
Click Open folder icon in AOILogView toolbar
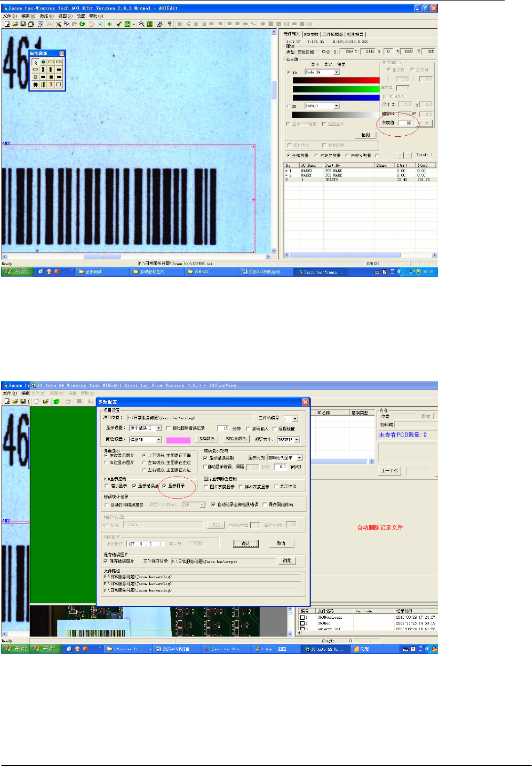click(46, 401)
